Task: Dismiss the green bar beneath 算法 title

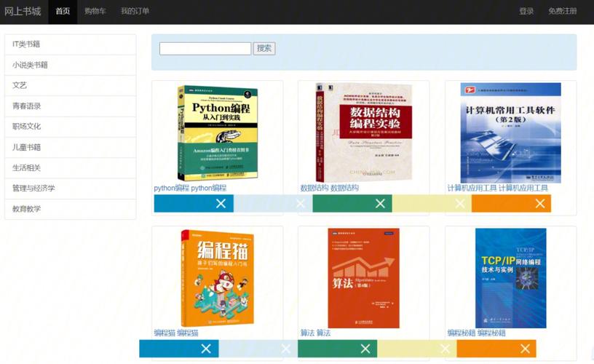Action: 365,349
